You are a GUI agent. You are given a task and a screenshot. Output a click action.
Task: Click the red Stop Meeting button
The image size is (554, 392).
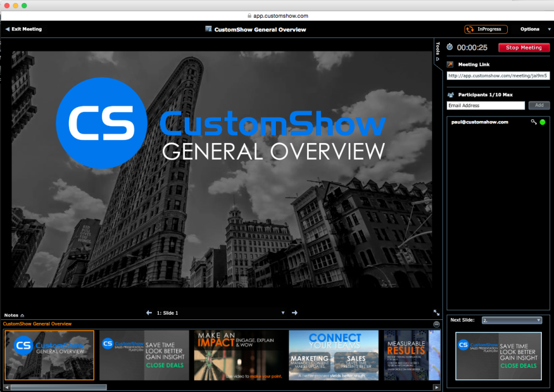[x=523, y=48]
